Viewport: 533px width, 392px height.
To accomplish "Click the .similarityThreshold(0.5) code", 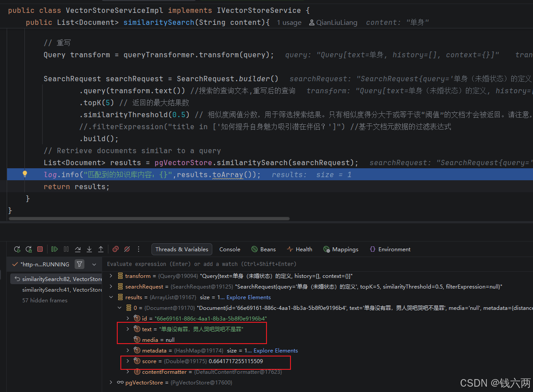I will [135, 115].
